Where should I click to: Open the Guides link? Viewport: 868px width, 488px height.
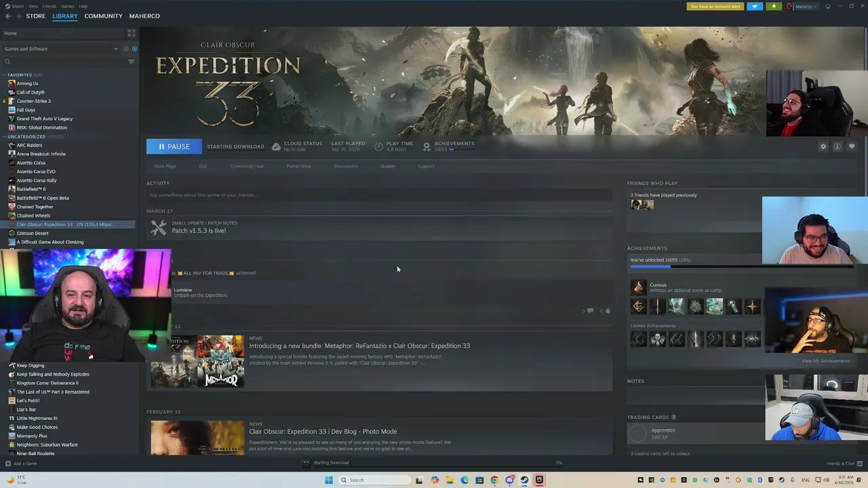pos(388,166)
